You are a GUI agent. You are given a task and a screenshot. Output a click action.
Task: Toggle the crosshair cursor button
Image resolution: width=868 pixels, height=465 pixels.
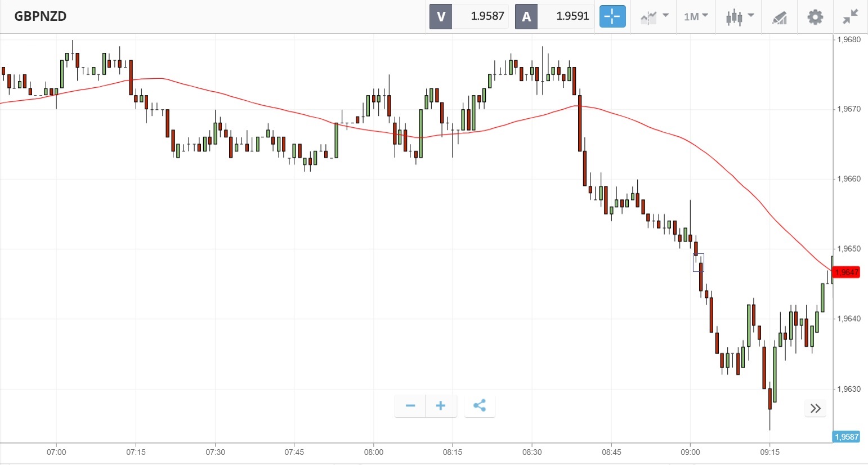click(612, 16)
